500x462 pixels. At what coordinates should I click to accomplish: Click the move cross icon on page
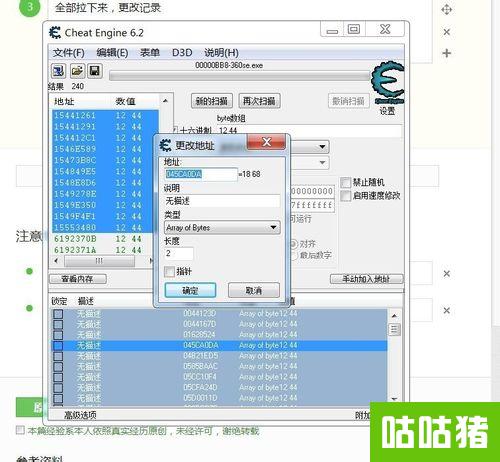pos(446,10)
